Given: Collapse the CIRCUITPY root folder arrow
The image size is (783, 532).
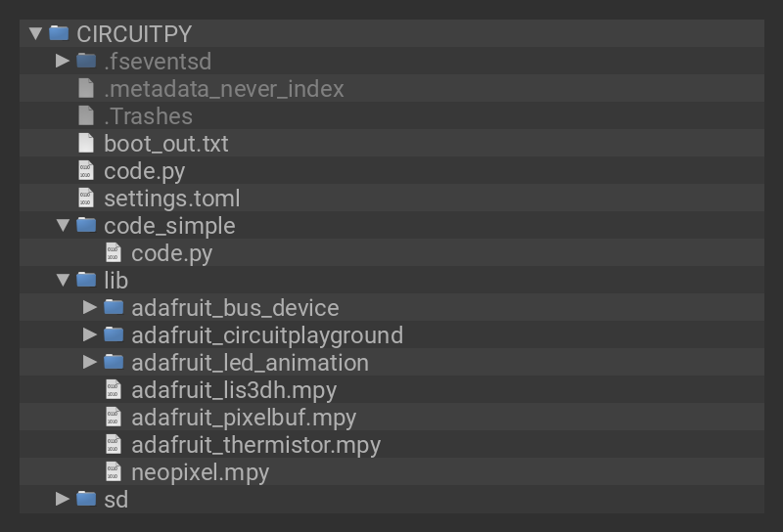Looking at the screenshot, I should [35, 33].
